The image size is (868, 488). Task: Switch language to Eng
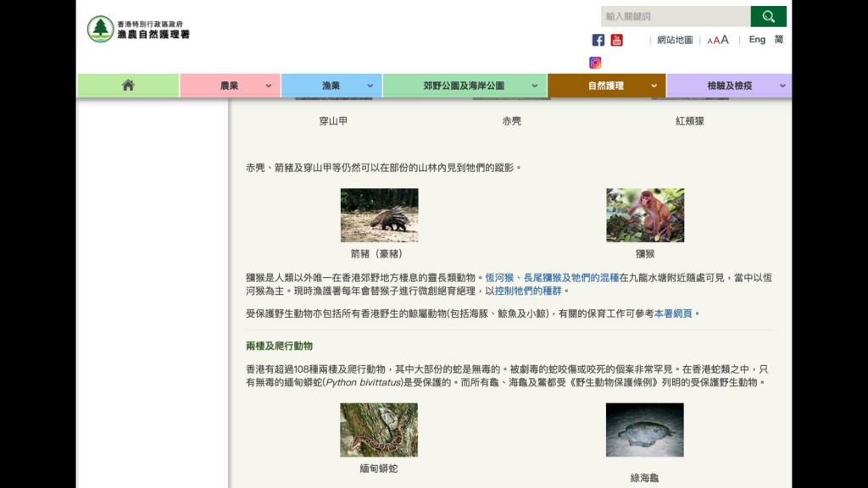(x=757, y=40)
